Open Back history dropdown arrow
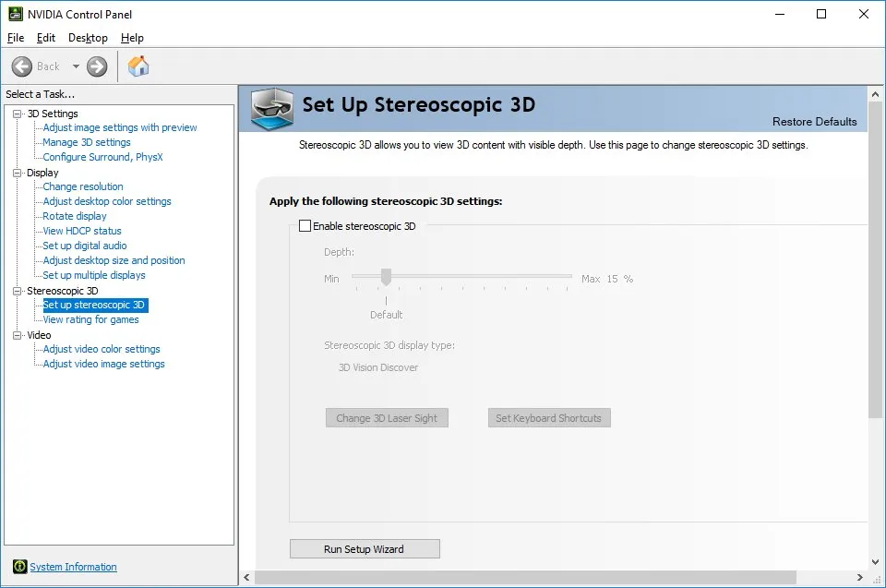The width and height of the screenshot is (886, 588). pos(76,66)
